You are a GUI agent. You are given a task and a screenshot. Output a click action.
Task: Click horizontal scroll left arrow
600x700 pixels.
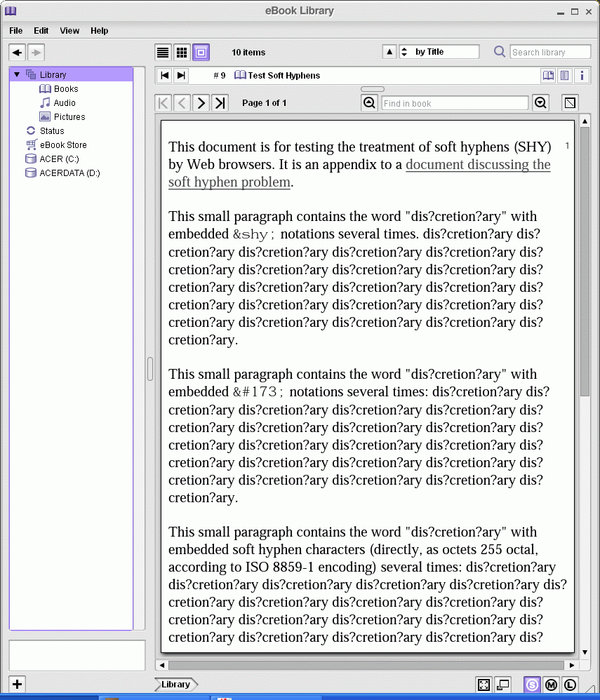click(162, 665)
